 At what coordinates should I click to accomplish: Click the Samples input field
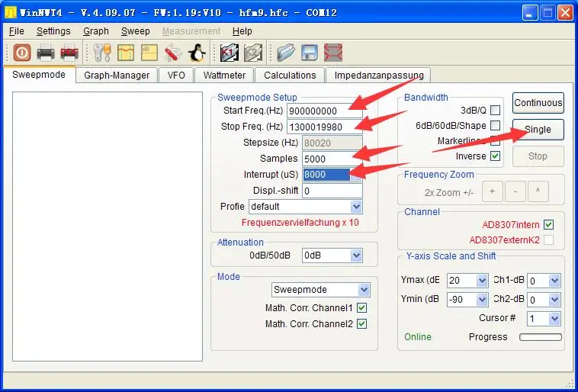click(x=332, y=159)
